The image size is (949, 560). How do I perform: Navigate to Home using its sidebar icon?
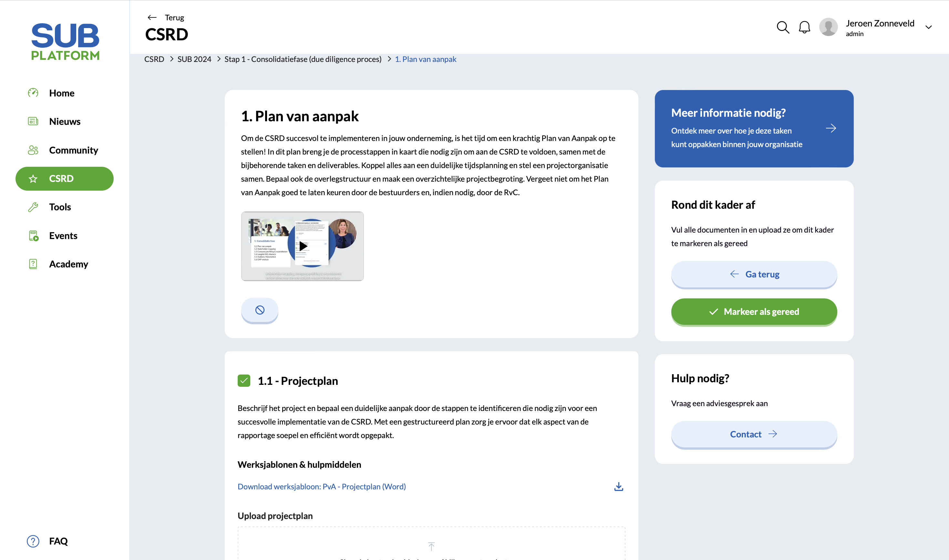tap(33, 93)
